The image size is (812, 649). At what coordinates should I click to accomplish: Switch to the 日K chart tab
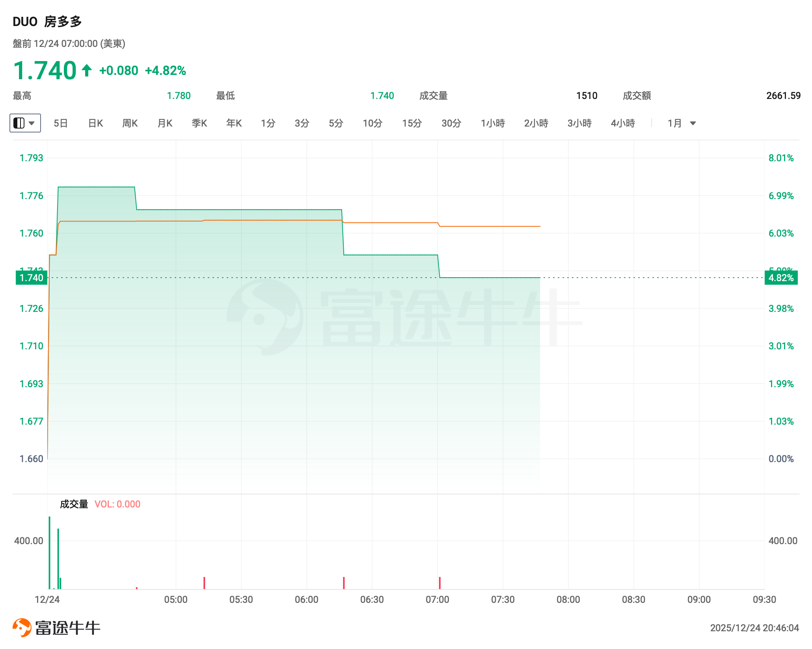(x=95, y=123)
